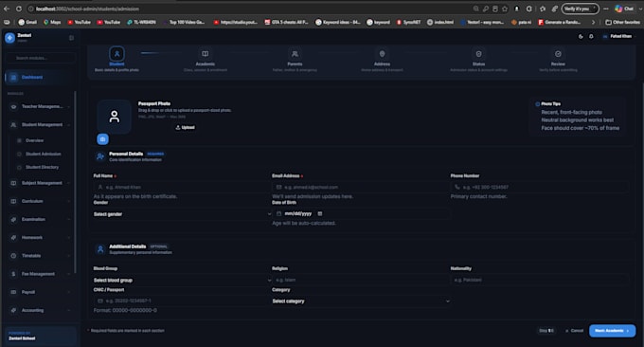The height and width of the screenshot is (347, 644).
Task: Click the Review step check icon
Action: tap(558, 54)
